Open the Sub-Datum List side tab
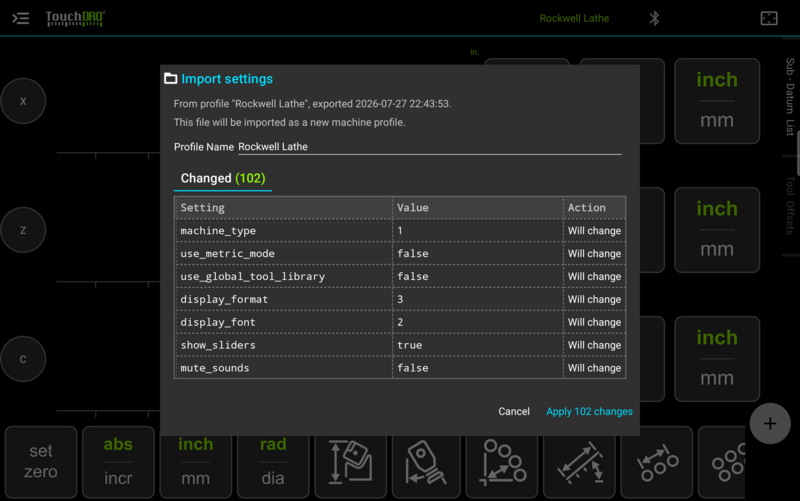The image size is (800, 501). pos(790,97)
